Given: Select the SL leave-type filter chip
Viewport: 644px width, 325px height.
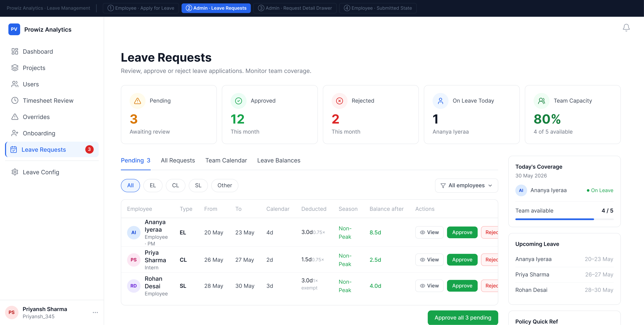Looking at the screenshot, I should (x=198, y=185).
